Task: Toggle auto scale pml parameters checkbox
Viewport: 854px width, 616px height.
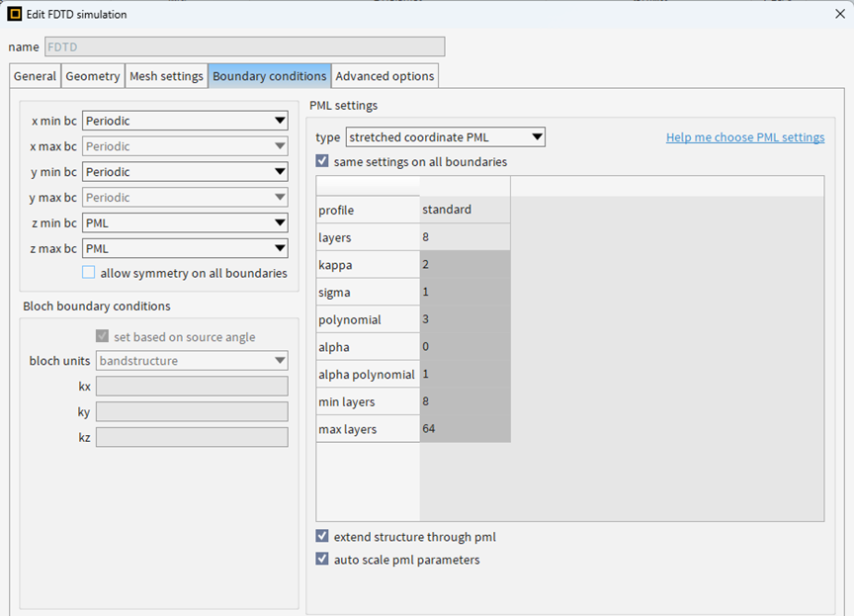Action: (x=322, y=560)
